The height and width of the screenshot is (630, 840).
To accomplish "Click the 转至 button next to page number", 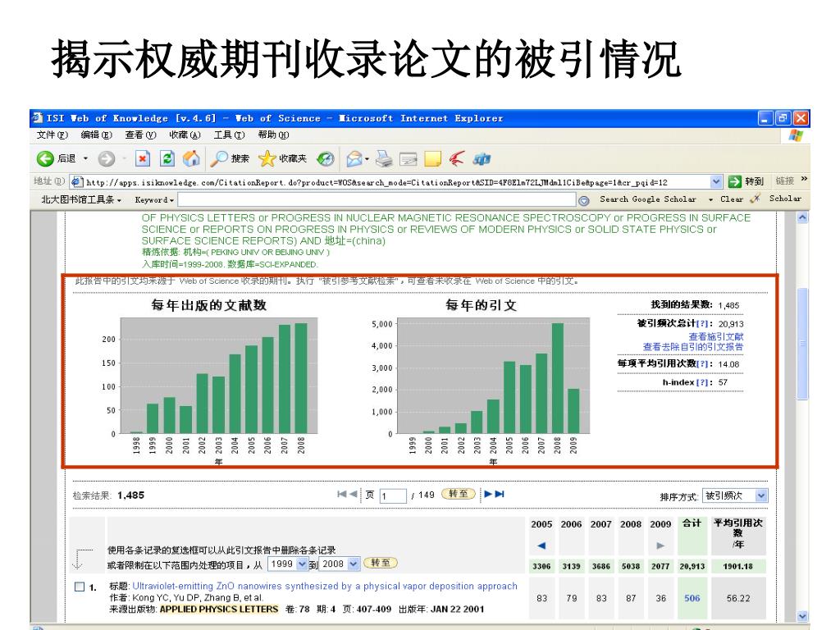I will coord(458,494).
